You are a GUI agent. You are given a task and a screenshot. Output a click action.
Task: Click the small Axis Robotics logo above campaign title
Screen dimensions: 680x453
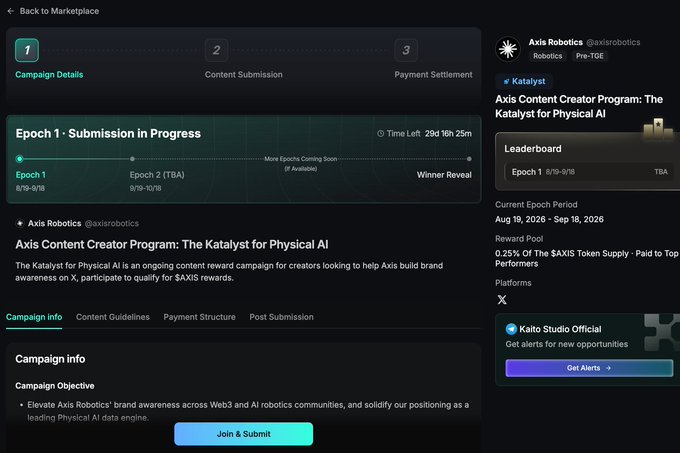(x=20, y=223)
